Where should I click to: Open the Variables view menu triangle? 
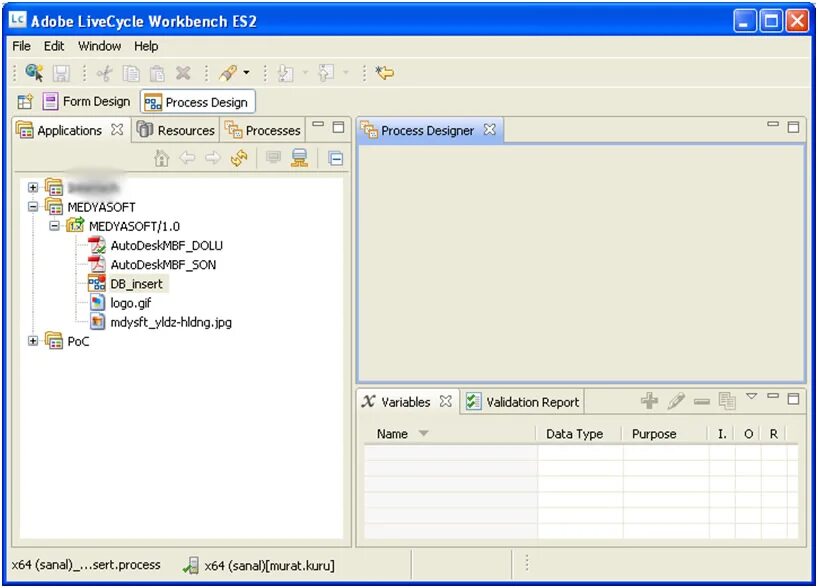(751, 397)
